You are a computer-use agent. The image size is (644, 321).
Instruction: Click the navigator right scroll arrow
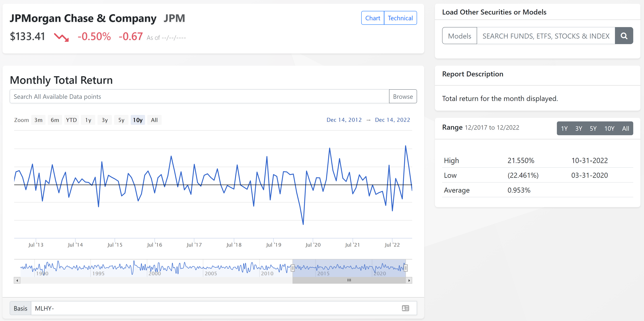[x=409, y=280]
